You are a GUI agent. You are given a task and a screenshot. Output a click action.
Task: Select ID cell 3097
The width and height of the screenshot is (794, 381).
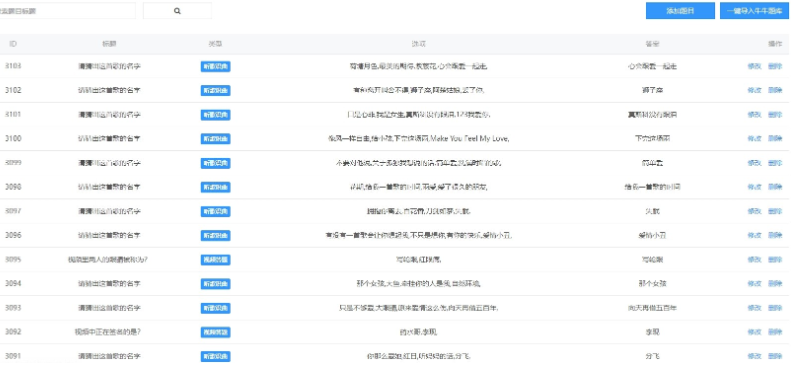tap(13, 211)
